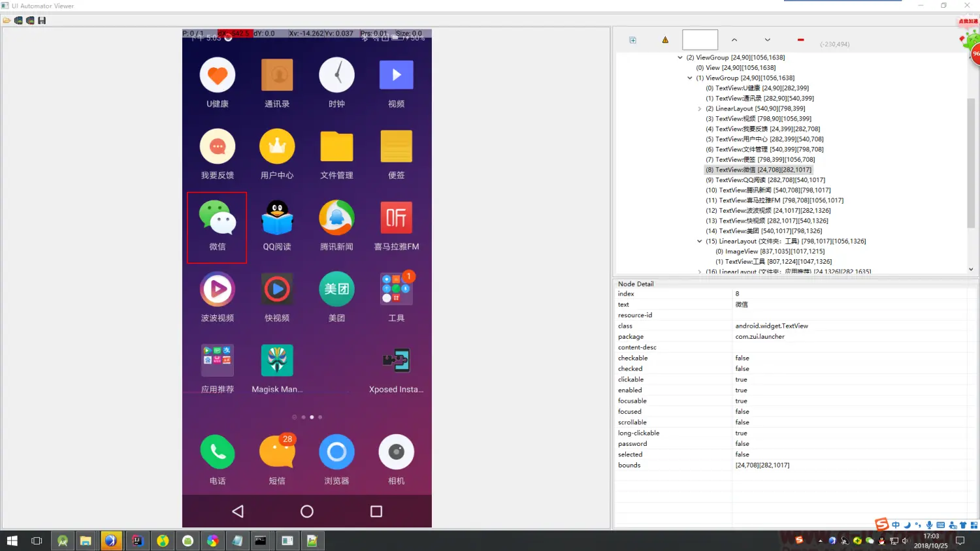This screenshot has width=980, height=551.
Task: Click the 电话 phone dock icon
Action: (x=218, y=452)
